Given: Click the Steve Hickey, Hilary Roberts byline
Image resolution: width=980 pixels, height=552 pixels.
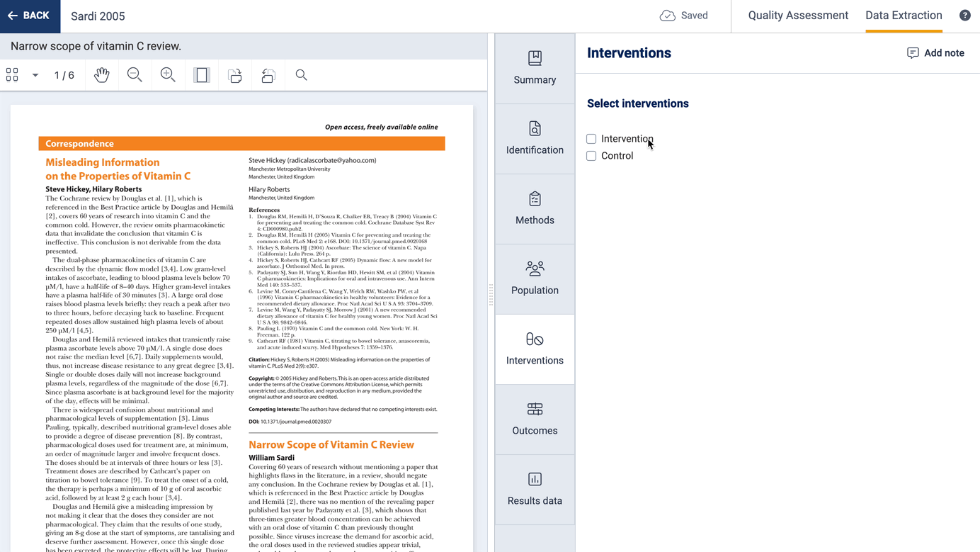Looking at the screenshot, I should click(93, 189).
